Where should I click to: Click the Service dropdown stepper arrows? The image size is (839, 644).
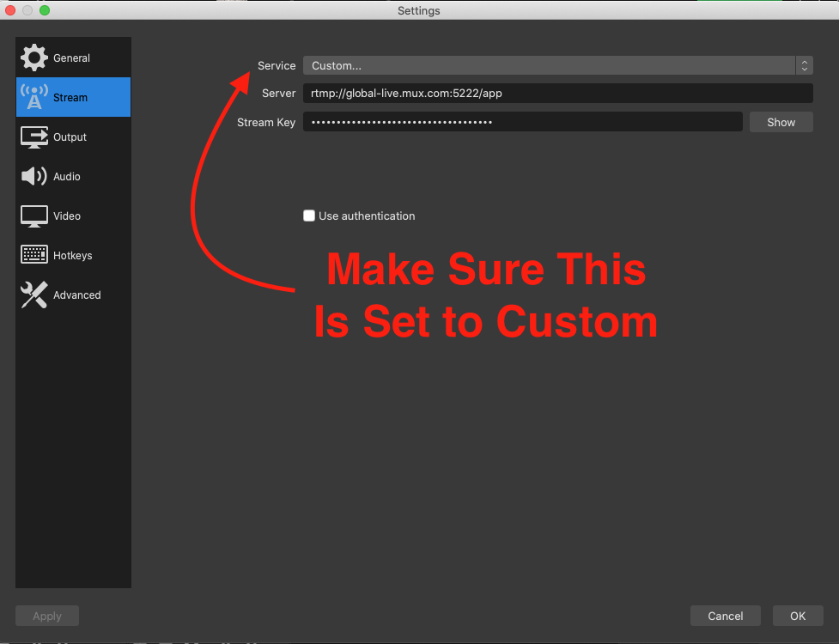[804, 65]
